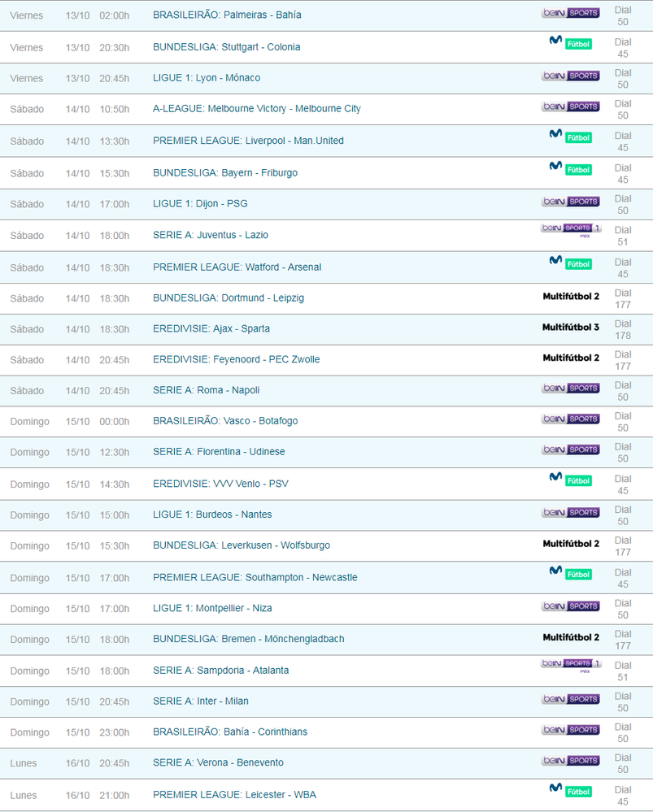Viewport: 653px width, 812px height.
Task: Select EREDIVISIE: Ajax - Sparta
Action: [x=211, y=329]
